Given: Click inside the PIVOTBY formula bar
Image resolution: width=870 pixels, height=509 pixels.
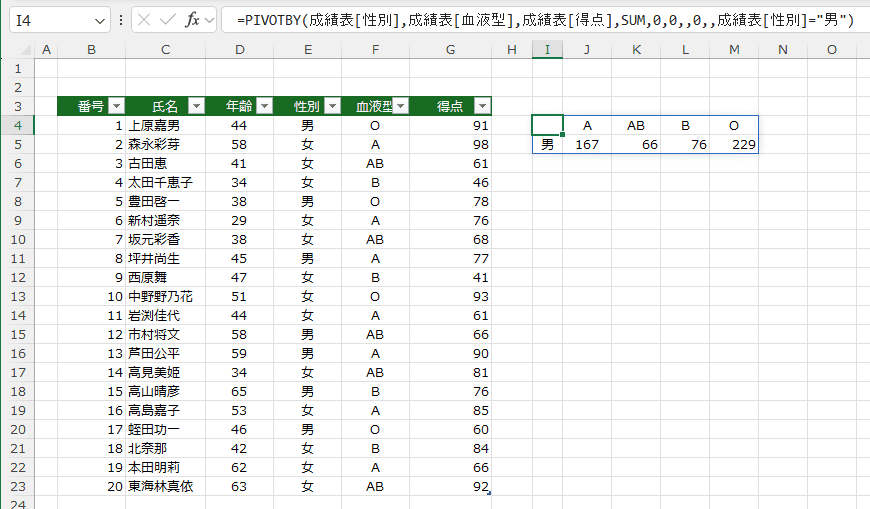Looking at the screenshot, I should [x=544, y=21].
